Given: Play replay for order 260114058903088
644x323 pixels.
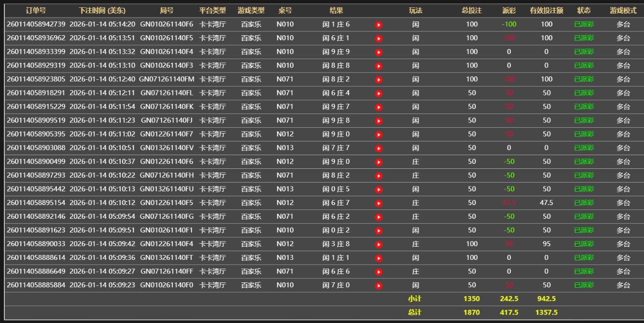Looking at the screenshot, I should 378,148.
